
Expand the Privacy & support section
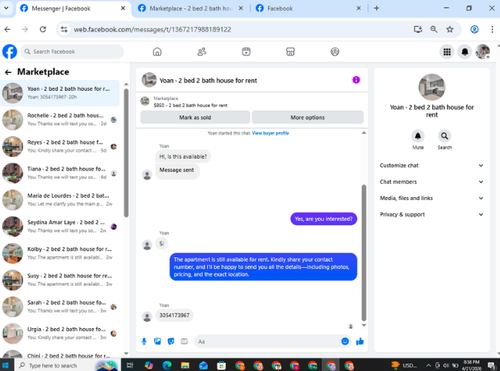click(432, 214)
